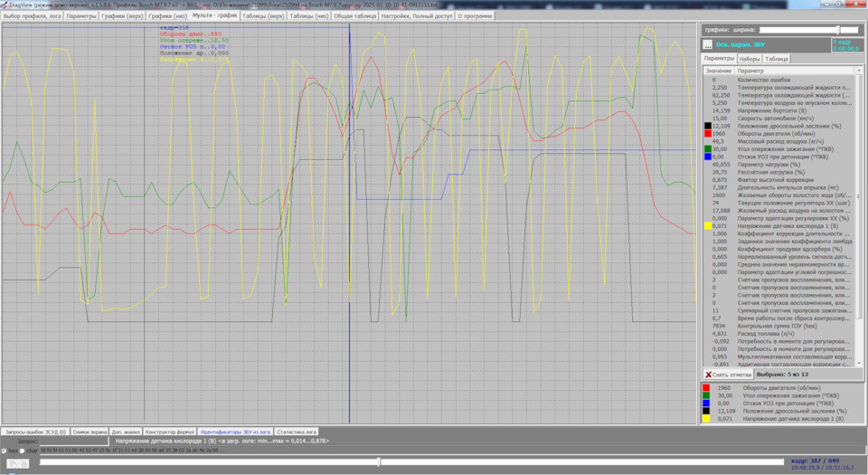Open the 'Таблицы (верх)' tab
868x475 pixels.
pyautogui.click(x=263, y=16)
